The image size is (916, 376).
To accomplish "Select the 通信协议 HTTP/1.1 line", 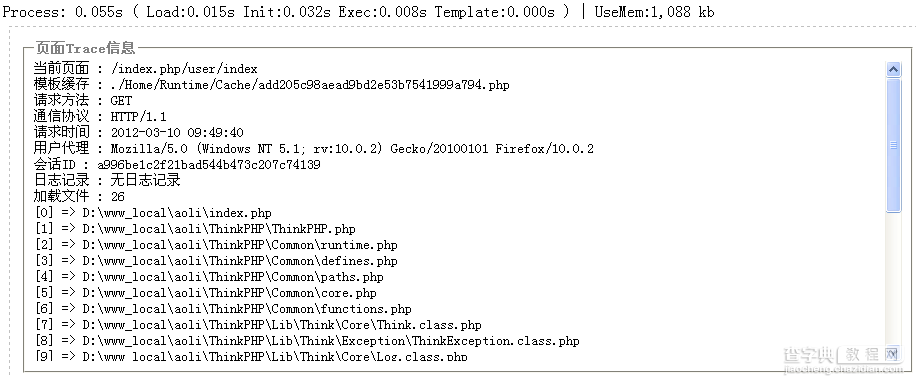I will coord(100,117).
